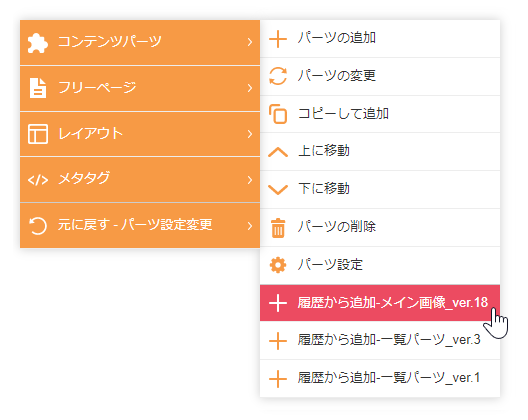Select 履歴から追加-一覧パーツ_ver.1 entry
Viewport: 528px width, 420px height.
380,379
